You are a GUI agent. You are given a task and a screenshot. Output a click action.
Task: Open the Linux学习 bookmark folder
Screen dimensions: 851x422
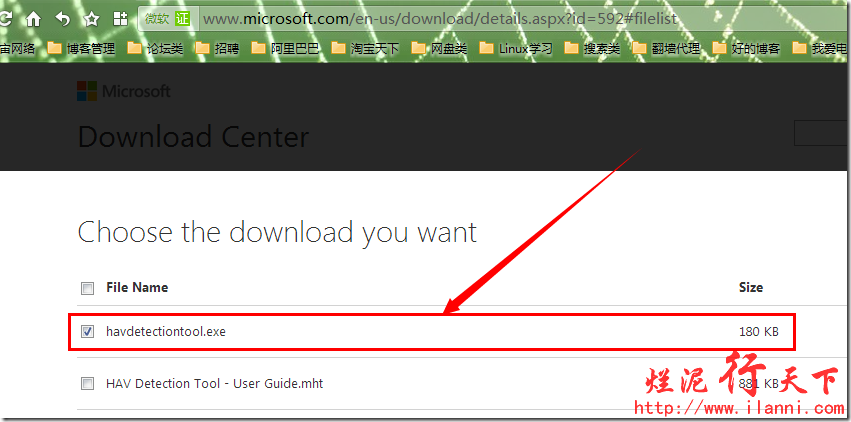pos(516,49)
